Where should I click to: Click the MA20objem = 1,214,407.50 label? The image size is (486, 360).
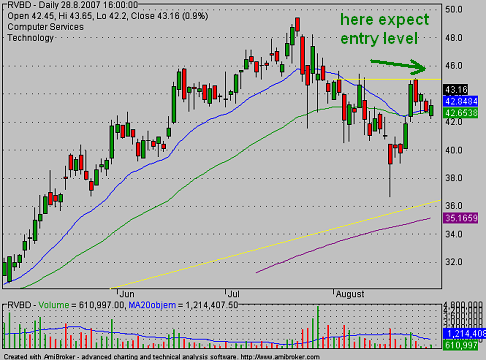183,305
